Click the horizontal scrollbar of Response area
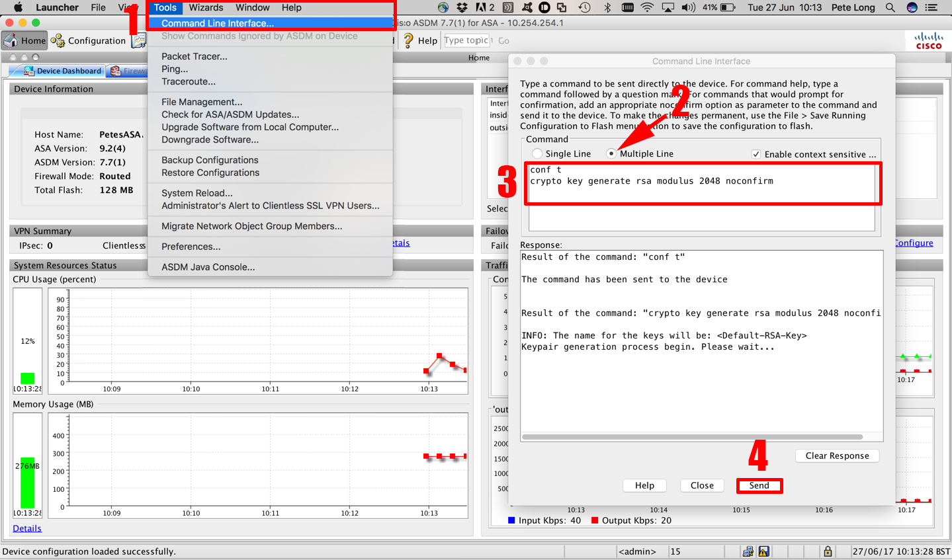This screenshot has width=952, height=560. pyautogui.click(x=692, y=437)
